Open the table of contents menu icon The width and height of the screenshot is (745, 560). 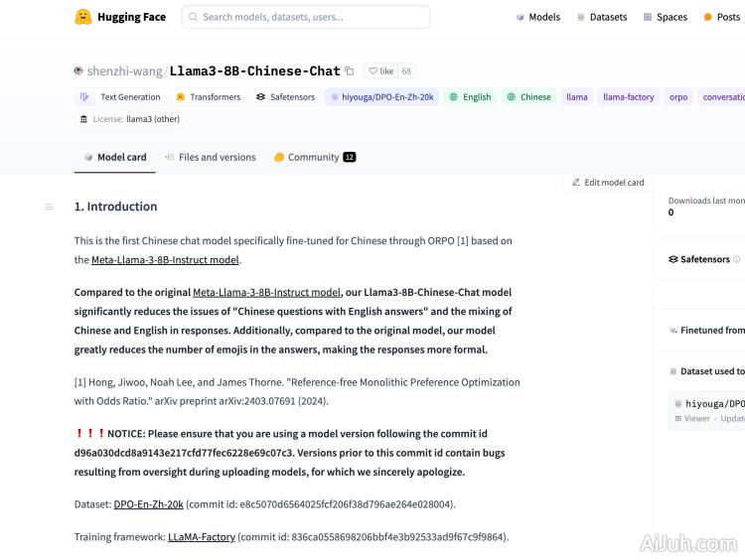tap(49, 207)
